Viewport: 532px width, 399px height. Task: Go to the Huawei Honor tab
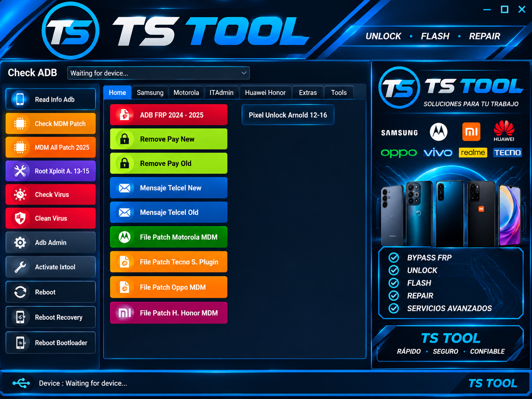click(265, 93)
